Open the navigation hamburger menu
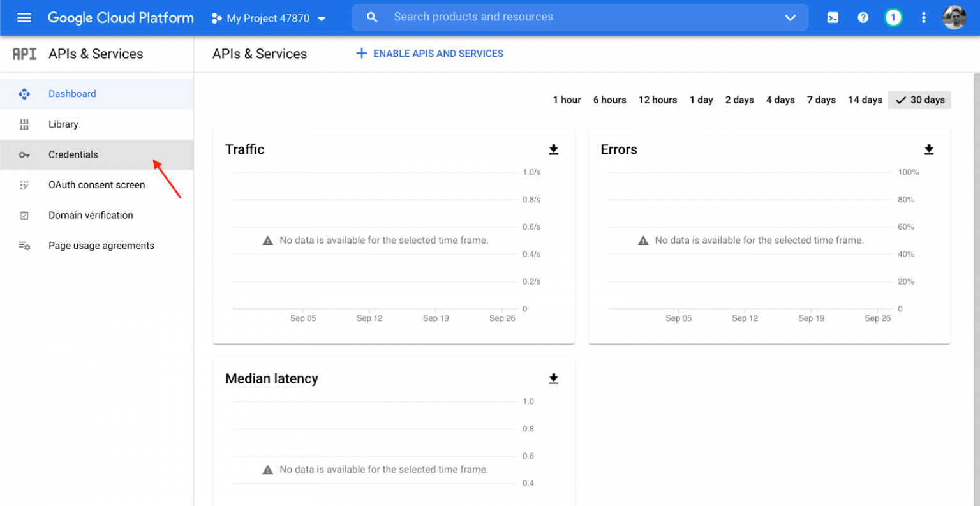980x506 pixels. coord(24,17)
